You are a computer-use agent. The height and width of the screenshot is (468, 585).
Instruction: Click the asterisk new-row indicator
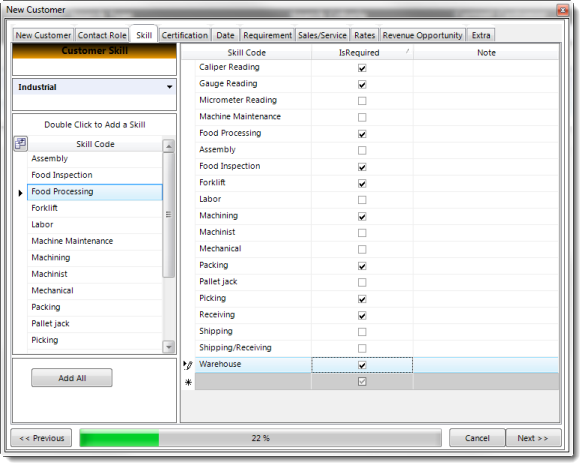pyautogui.click(x=188, y=382)
